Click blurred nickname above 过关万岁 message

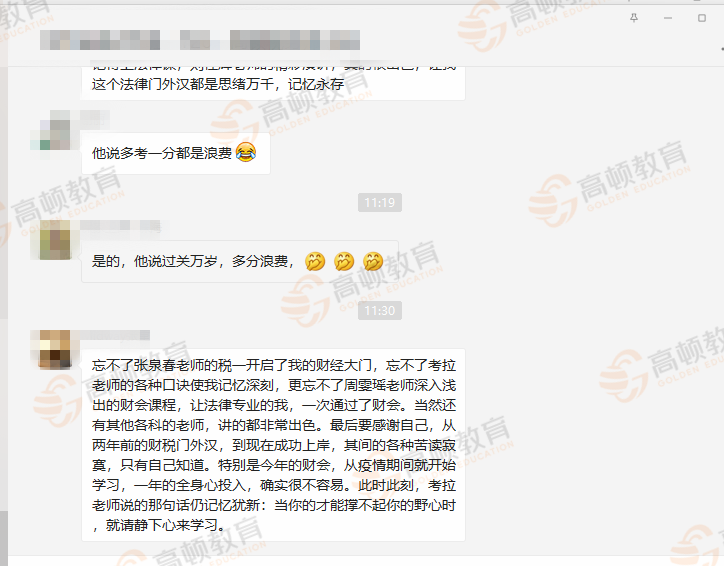120,226
